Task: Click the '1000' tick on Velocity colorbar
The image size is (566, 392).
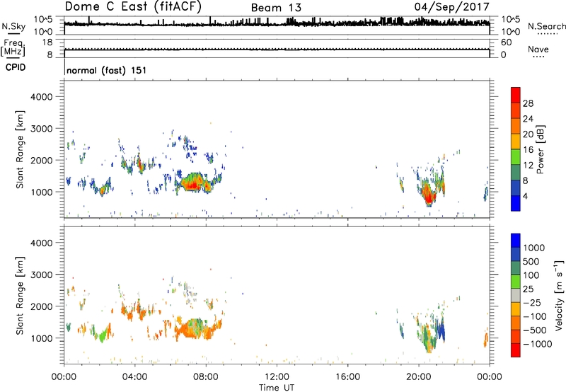Action: point(534,248)
